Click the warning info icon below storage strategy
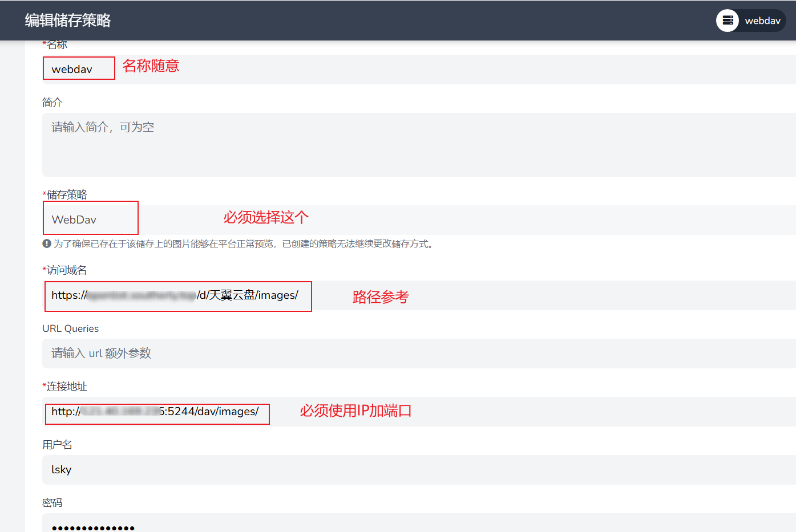Image resolution: width=796 pixels, height=532 pixels. click(x=47, y=243)
